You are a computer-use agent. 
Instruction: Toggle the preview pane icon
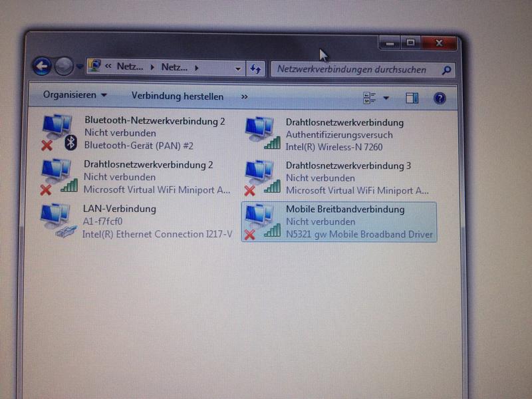click(x=412, y=98)
